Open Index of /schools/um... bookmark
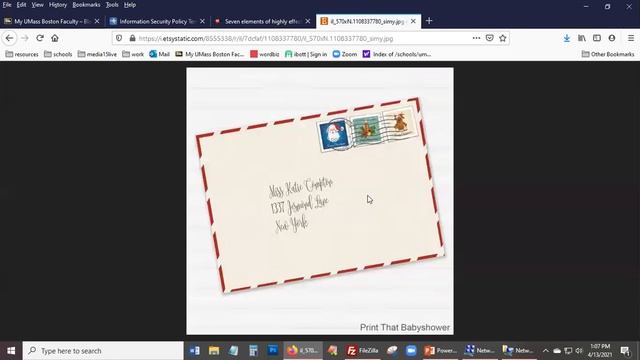Viewport: 640px width, 360px height. coord(397,54)
